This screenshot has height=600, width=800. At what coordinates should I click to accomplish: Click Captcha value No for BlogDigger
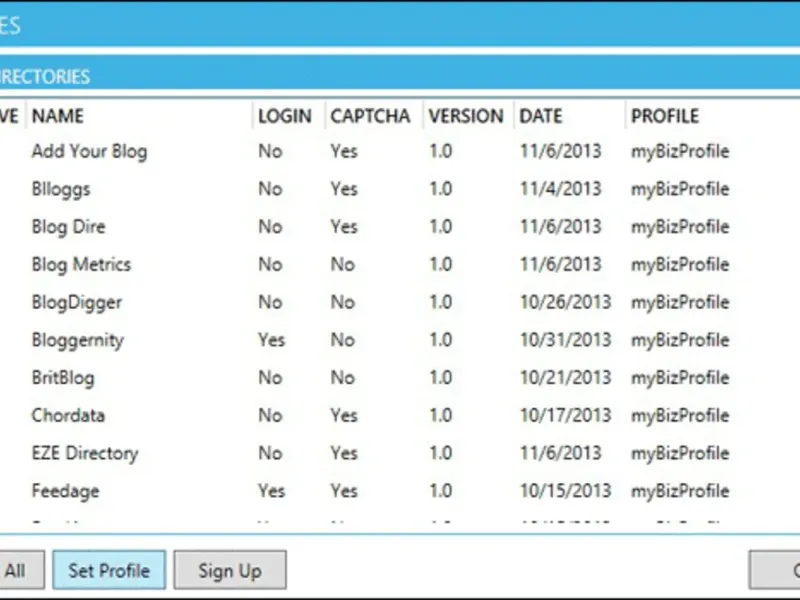coord(342,302)
